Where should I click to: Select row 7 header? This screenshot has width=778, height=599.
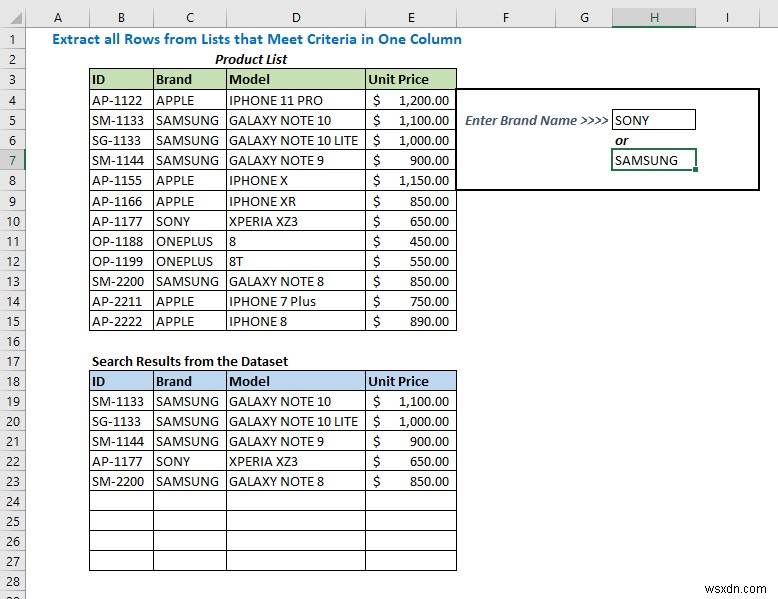coord(12,160)
